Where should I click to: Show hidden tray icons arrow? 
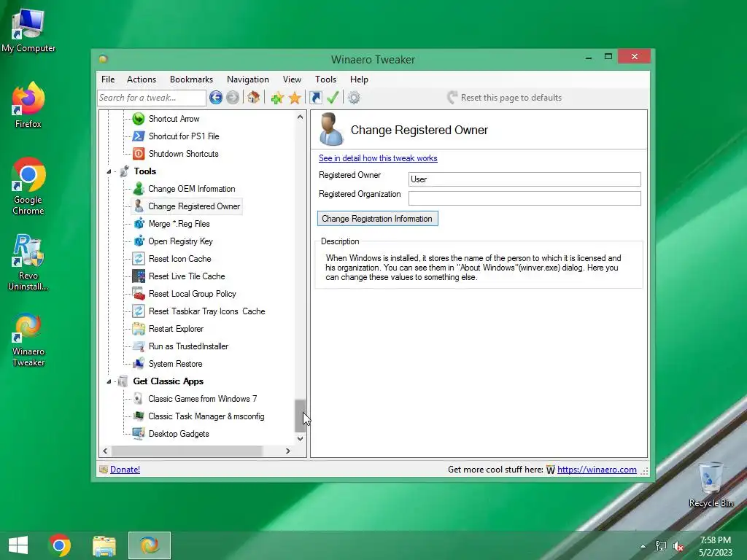click(643, 546)
